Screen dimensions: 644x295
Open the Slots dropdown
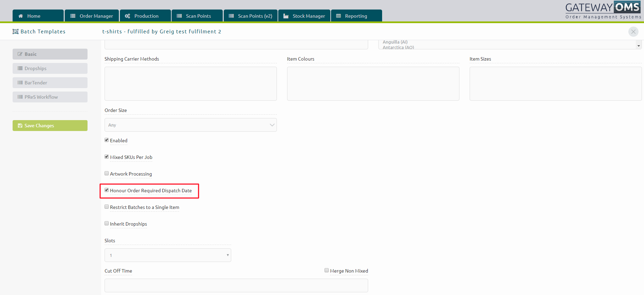[x=168, y=255]
